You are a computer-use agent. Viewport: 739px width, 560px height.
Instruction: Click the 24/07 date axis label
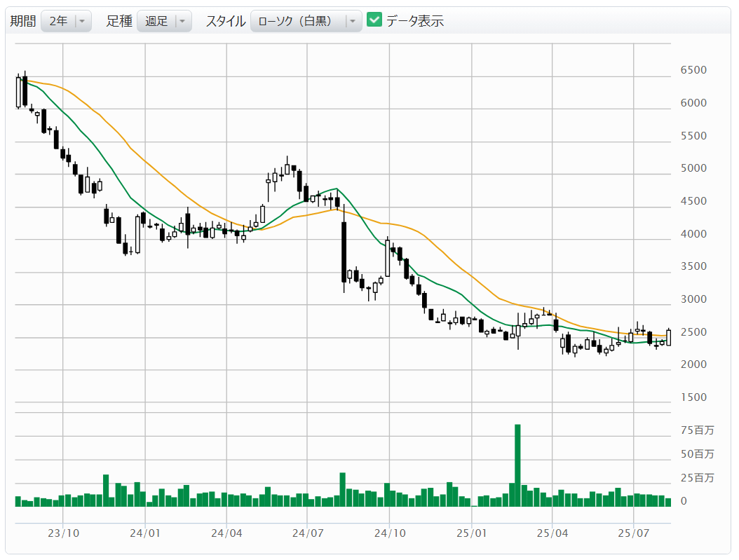[309, 533]
